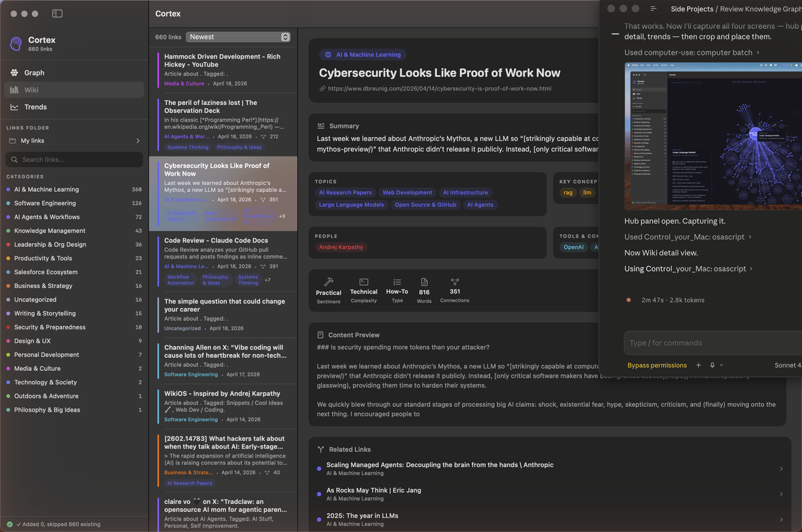Open 'WikiOS - Inspired by Andrej Karpathy' item
The height and width of the screenshot is (532, 802).
pyautogui.click(x=223, y=406)
